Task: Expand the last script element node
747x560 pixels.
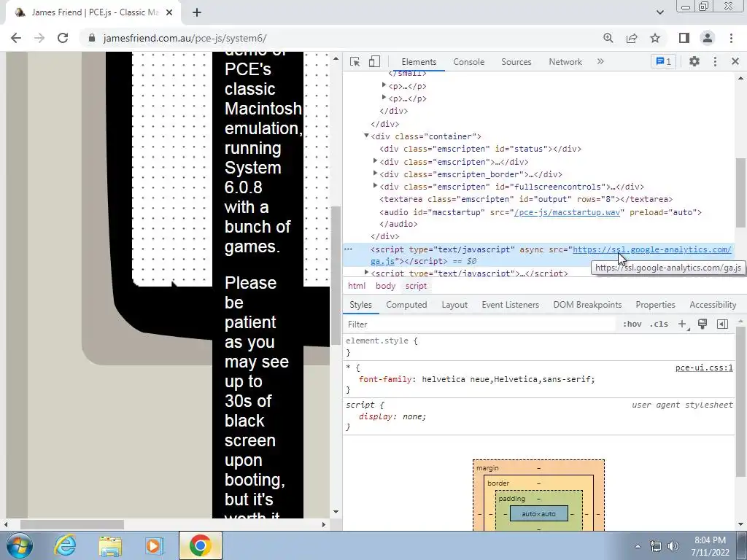Action: pos(366,273)
